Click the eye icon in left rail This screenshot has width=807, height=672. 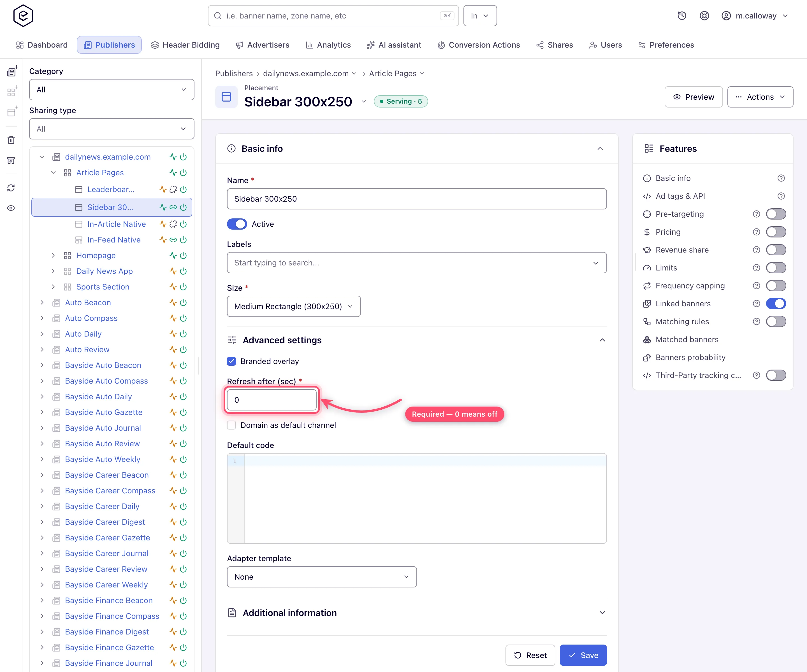(11, 208)
